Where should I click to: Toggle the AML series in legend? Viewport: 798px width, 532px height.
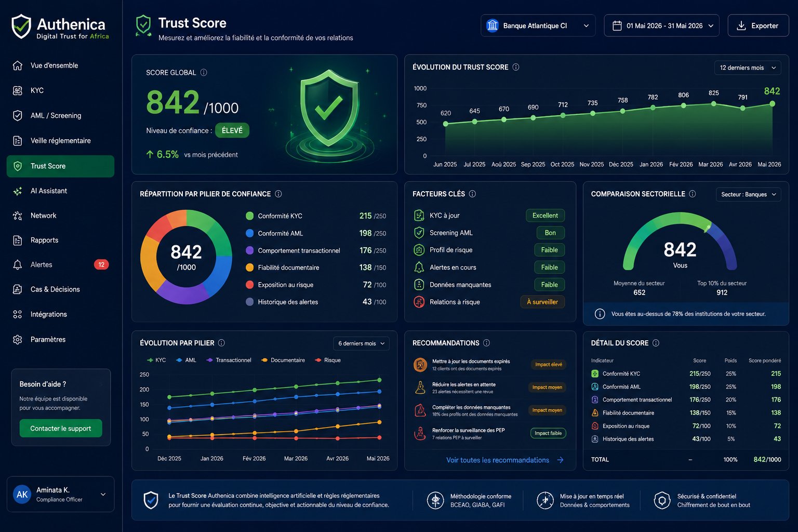[186, 360]
